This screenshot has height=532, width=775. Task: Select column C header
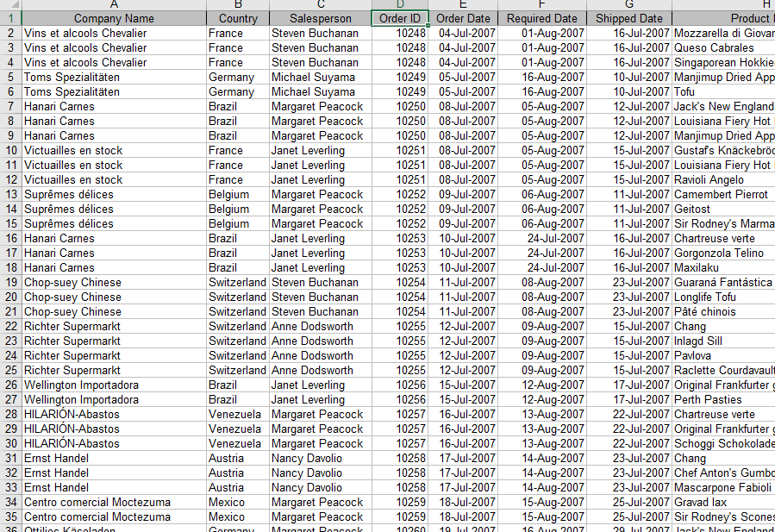pyautogui.click(x=321, y=4)
